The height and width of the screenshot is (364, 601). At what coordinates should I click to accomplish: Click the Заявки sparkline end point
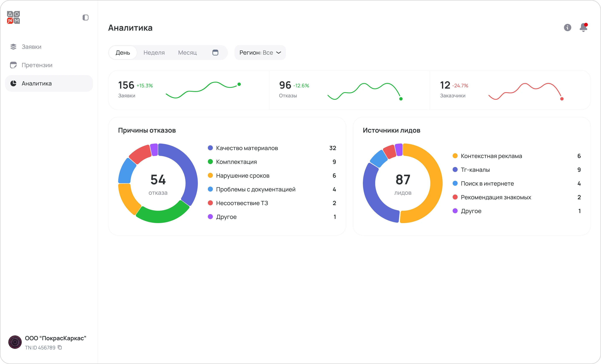[239, 84]
